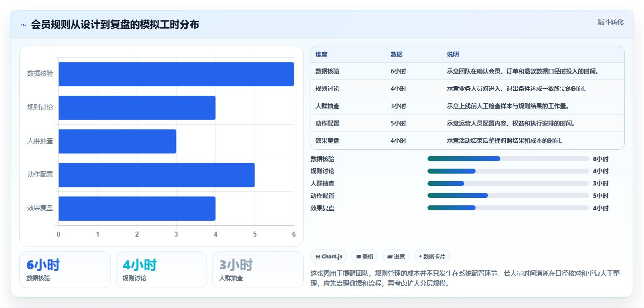This screenshot has height=308, width=644.
Task: Click the 动作配置 cell in the table
Action: tap(327, 123)
